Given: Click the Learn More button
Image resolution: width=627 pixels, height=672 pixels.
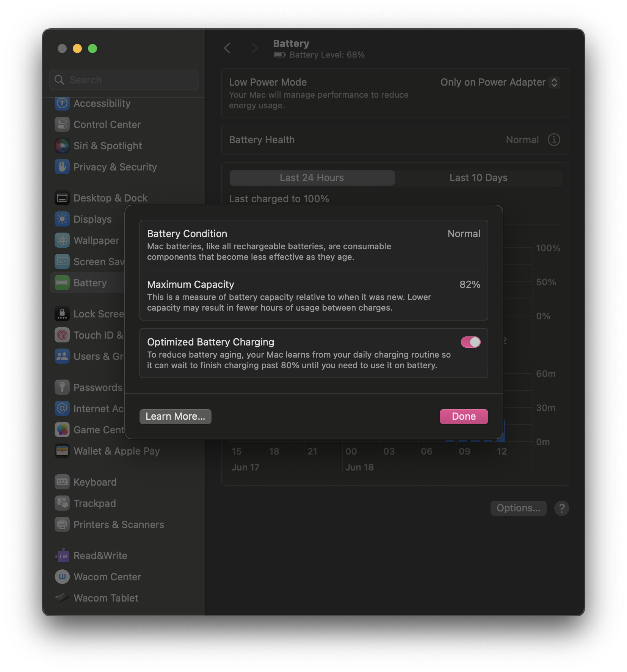Looking at the screenshot, I should point(175,416).
